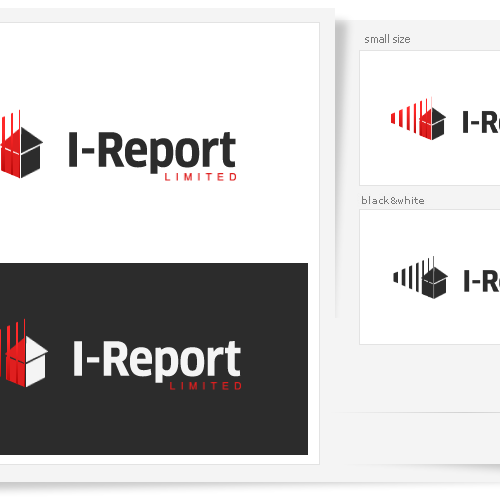Open the small size logo preview thumbnail
Viewport: 500px width, 500px height.
(430, 118)
